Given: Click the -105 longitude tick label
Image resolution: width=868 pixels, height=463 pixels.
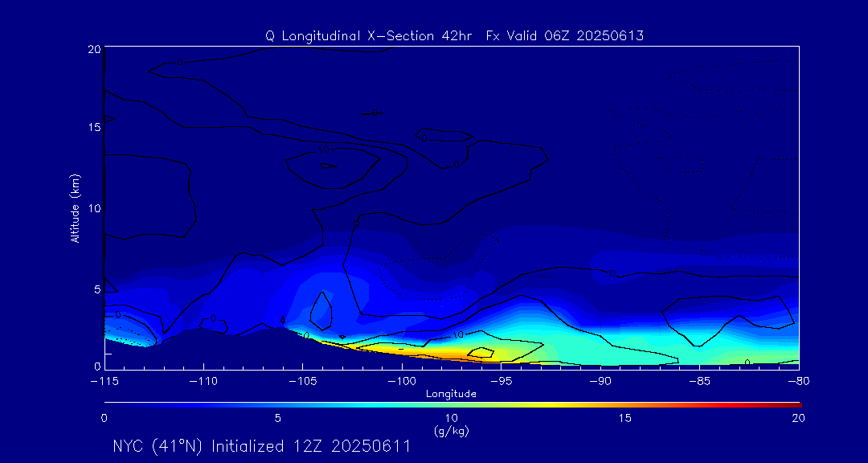Looking at the screenshot, I should (x=303, y=382).
